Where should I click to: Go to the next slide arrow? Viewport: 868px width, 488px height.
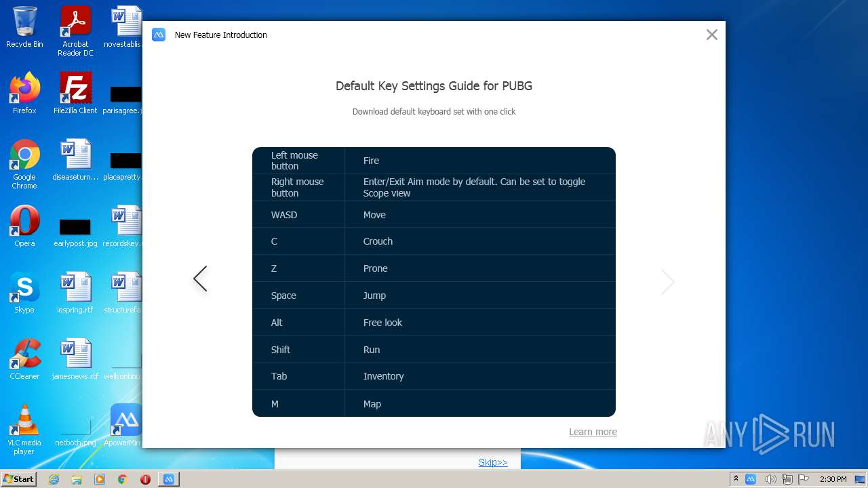pos(668,281)
